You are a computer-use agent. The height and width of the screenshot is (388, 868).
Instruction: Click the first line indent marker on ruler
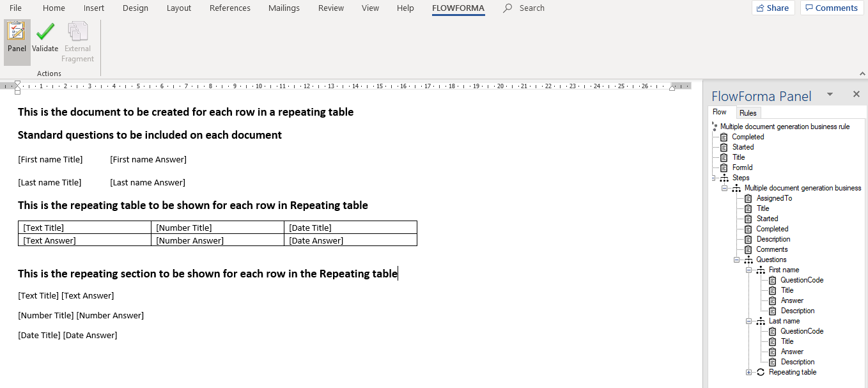coord(18,83)
